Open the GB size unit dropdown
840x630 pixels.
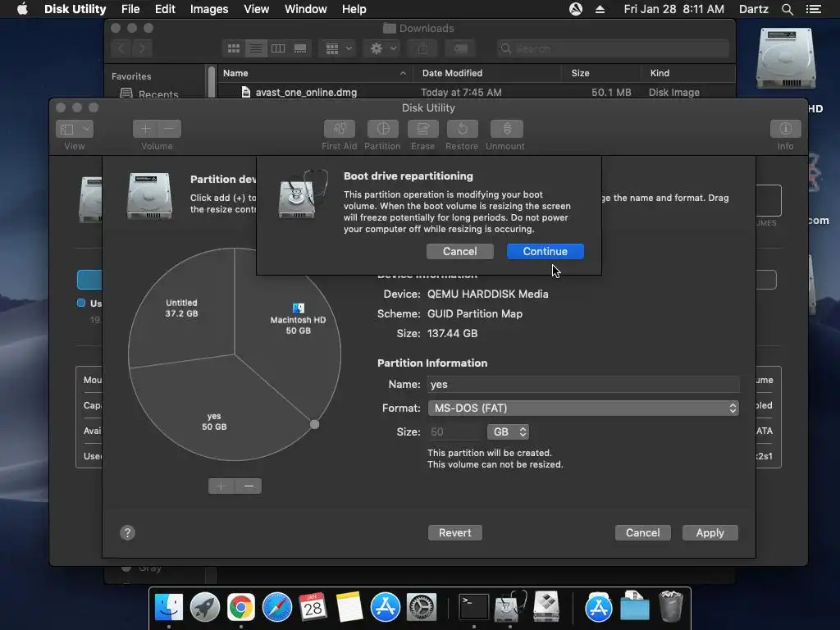[x=508, y=431]
